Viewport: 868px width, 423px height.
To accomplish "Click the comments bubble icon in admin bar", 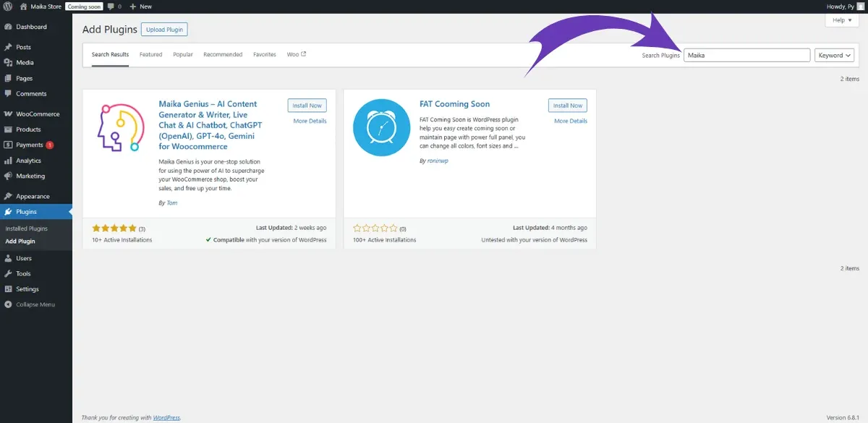I will click(x=110, y=6).
